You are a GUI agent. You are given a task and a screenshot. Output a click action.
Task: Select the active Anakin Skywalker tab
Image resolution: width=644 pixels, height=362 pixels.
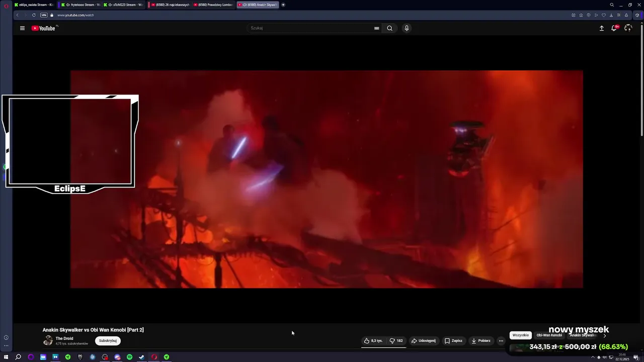pos(258,5)
